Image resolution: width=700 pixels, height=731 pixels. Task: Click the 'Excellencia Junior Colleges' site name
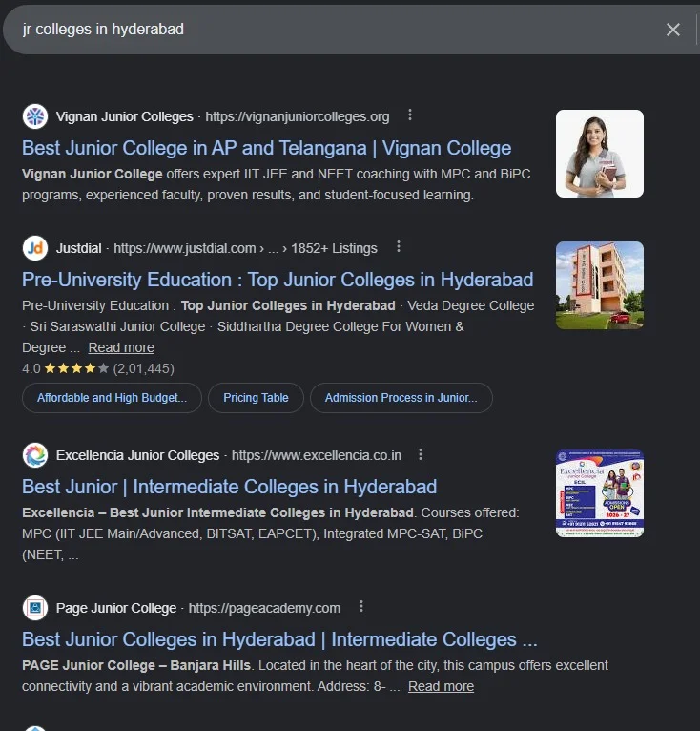point(137,455)
